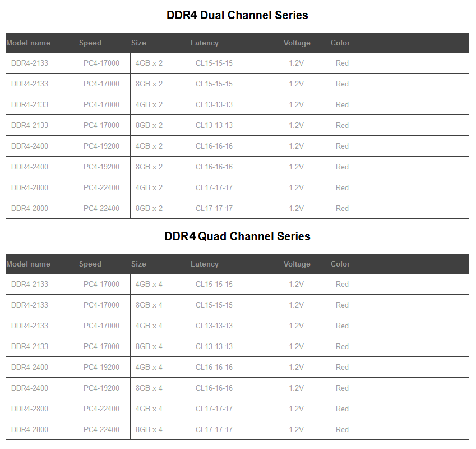This screenshot has width=476, height=449.
Task: Click the Speed column header in Dual Channel table
Action: (x=90, y=43)
